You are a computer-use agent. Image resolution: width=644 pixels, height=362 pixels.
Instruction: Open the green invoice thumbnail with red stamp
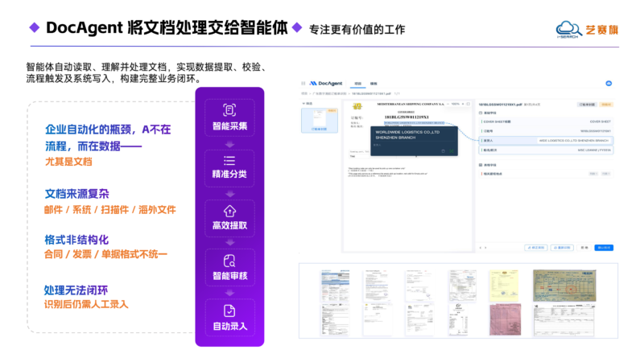564,286
